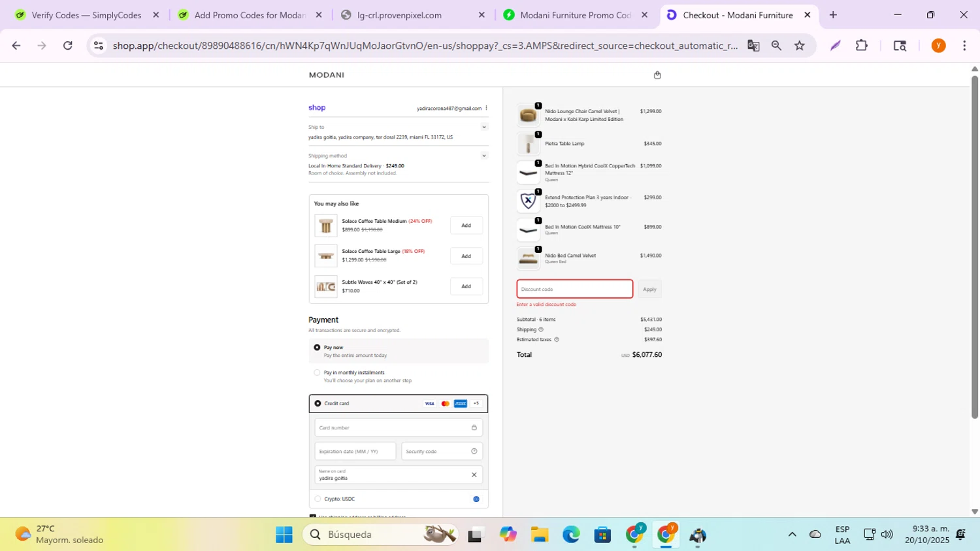Image resolution: width=980 pixels, height=551 pixels.
Task: Focus the Security code field
Action: (x=442, y=452)
